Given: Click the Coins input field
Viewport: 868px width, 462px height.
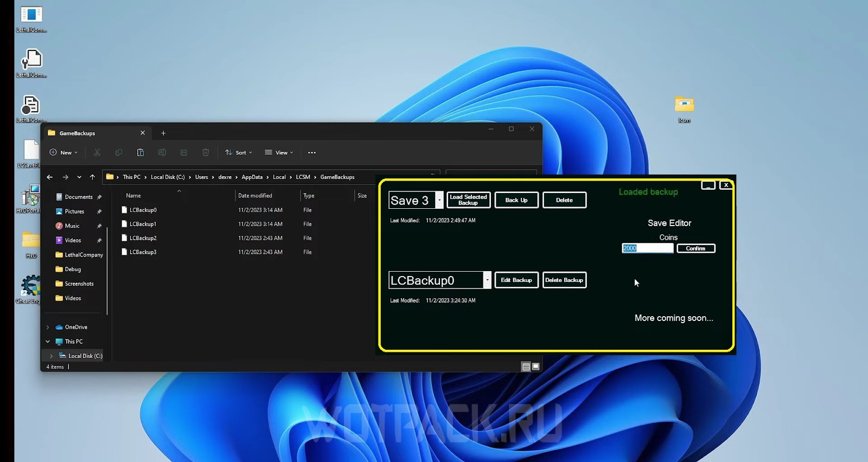Looking at the screenshot, I should (x=647, y=248).
